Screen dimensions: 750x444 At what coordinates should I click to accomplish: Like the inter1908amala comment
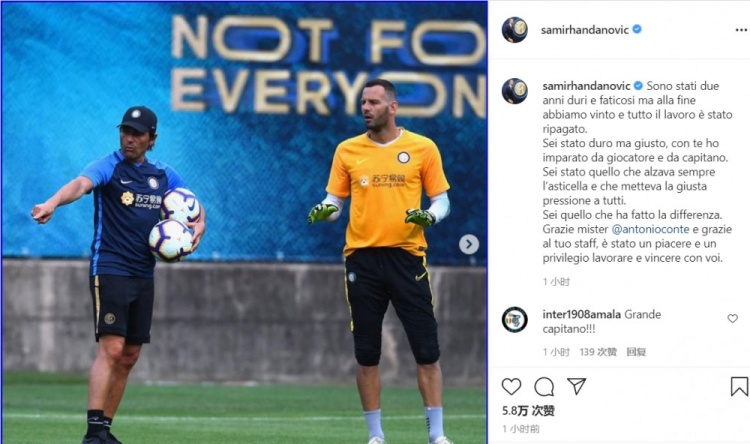coord(732,319)
